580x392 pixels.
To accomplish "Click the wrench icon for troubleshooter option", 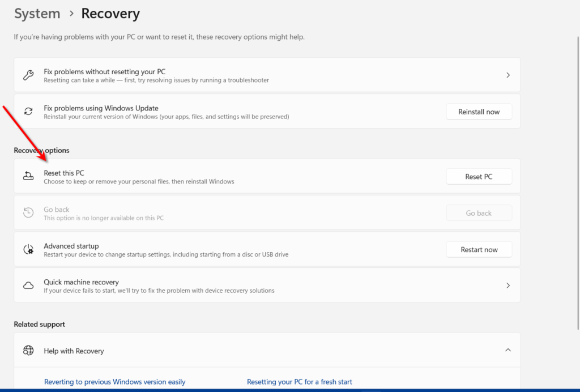I will click(28, 75).
